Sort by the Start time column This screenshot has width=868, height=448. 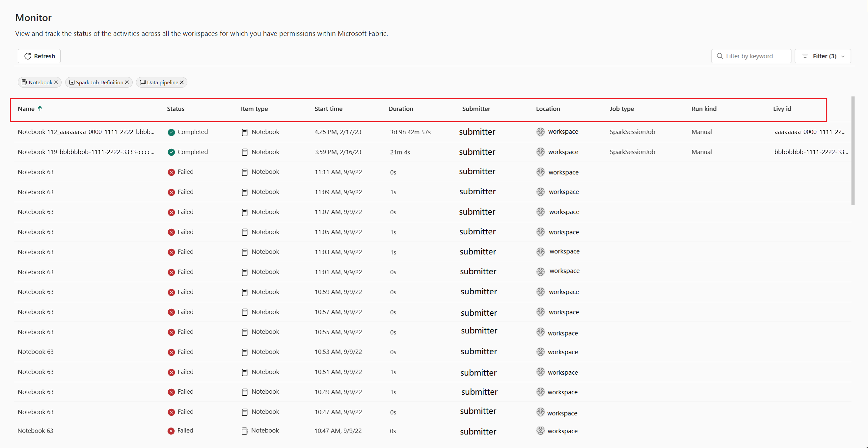(x=328, y=109)
